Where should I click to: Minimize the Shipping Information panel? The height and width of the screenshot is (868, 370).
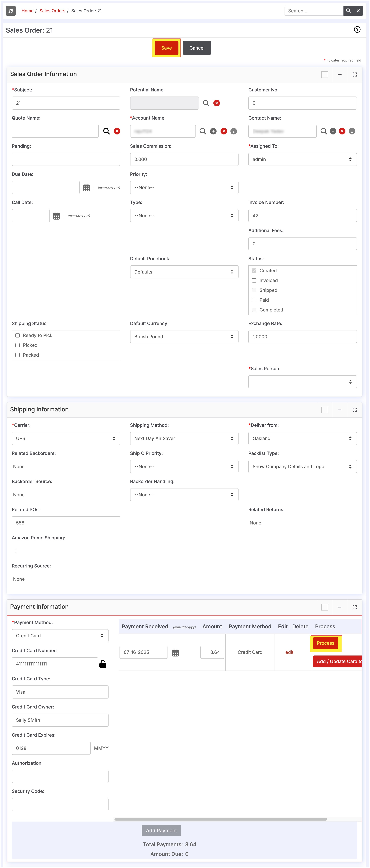tap(340, 410)
